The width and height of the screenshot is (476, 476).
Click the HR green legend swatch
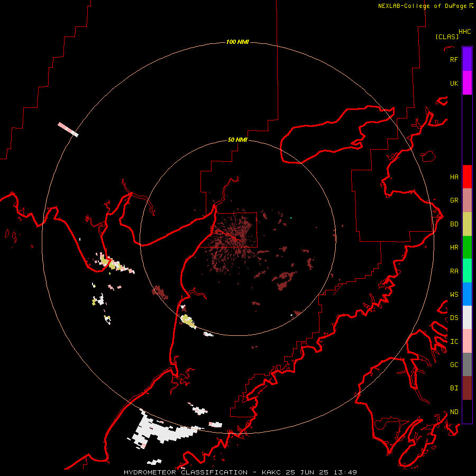(x=467, y=247)
